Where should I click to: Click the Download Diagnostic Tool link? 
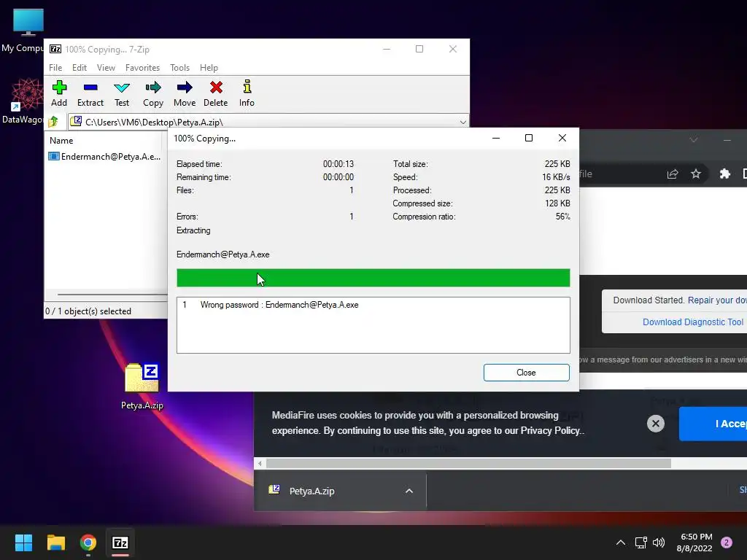(x=693, y=322)
